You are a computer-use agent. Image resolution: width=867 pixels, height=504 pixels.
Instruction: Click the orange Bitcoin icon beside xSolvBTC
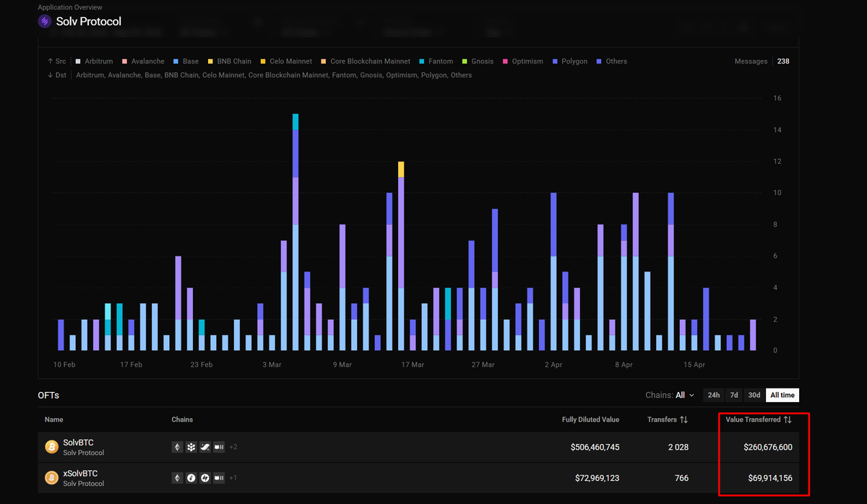(51, 478)
